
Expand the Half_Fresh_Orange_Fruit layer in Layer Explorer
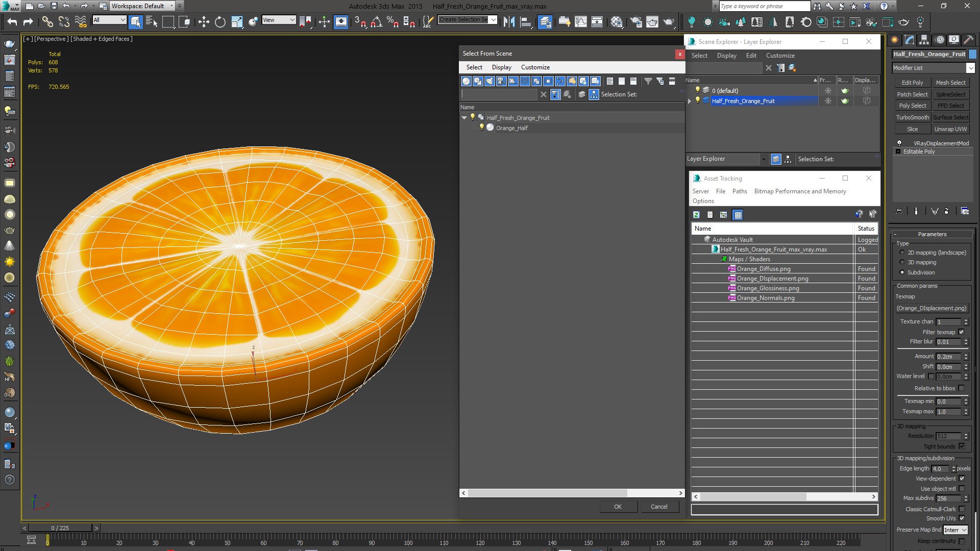point(690,101)
